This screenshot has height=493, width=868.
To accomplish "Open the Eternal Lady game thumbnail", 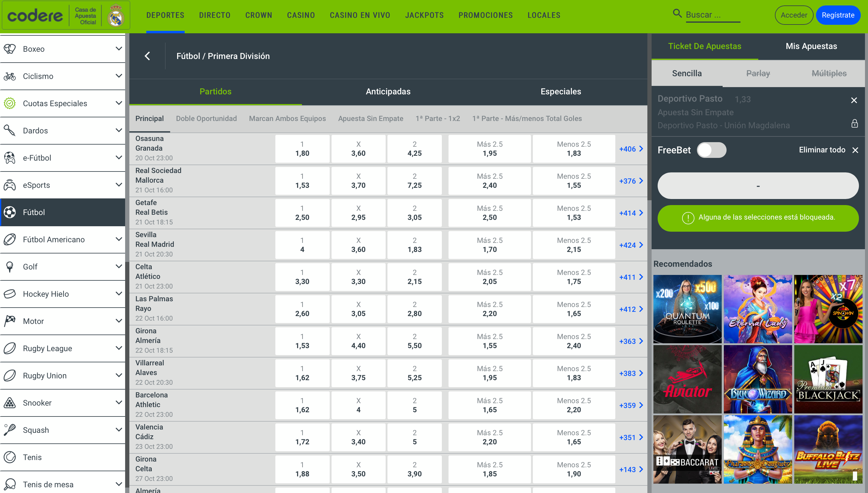I will click(x=758, y=309).
